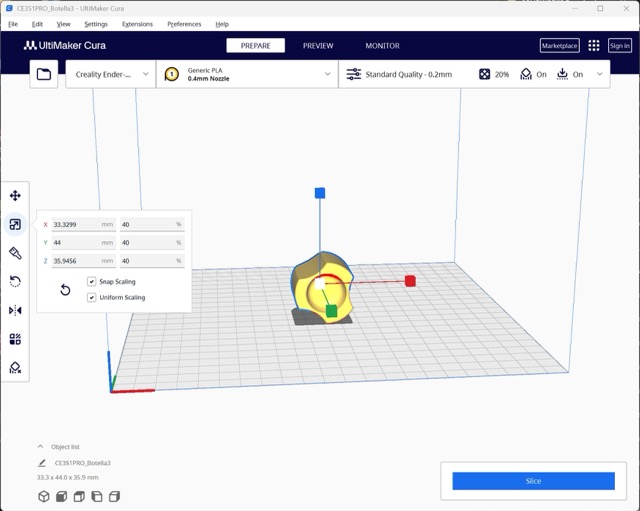Collapse the Object list
The image size is (640, 511).
[x=40, y=447]
